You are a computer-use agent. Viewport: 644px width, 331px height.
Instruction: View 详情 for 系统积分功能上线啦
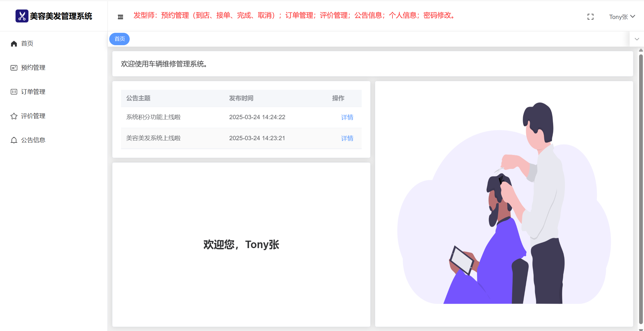click(x=347, y=117)
